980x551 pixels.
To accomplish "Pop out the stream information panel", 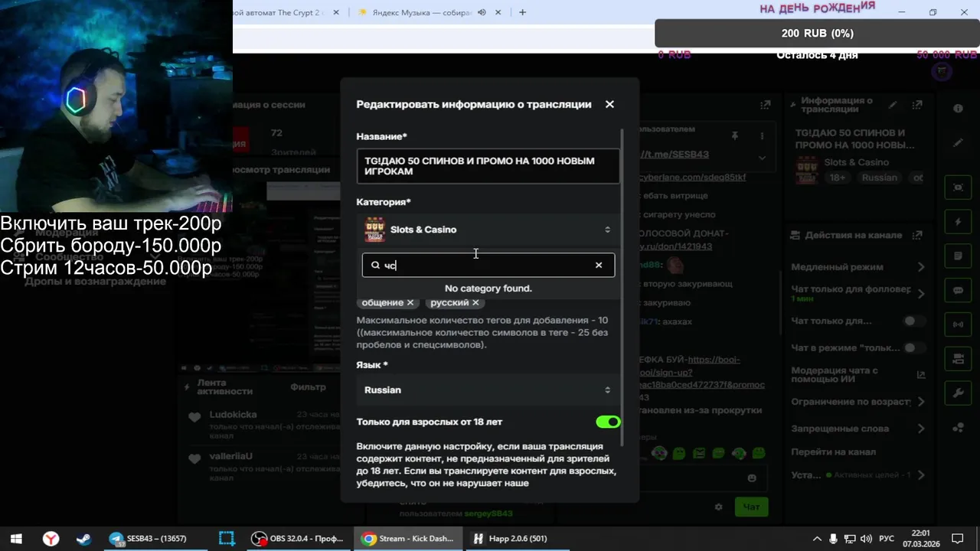I will (918, 105).
